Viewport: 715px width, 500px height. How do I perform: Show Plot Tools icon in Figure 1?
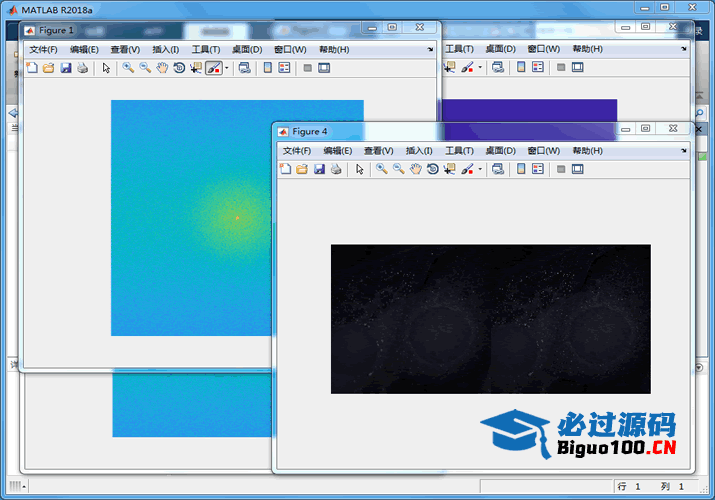(324, 68)
